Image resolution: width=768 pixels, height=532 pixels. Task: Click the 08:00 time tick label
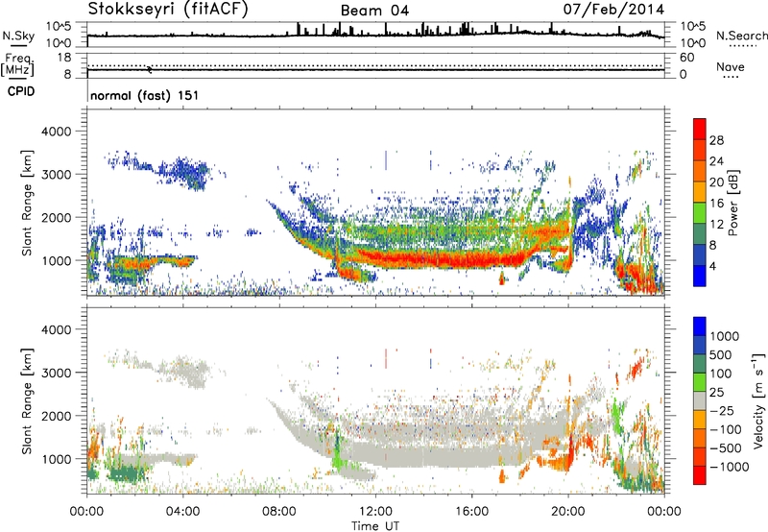279,512
